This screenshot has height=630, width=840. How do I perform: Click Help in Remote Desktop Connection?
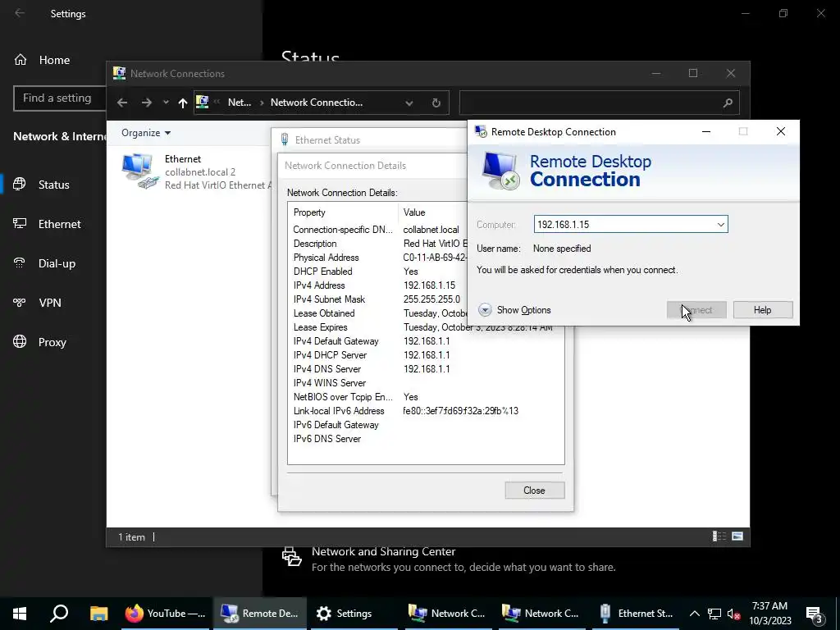(x=762, y=310)
